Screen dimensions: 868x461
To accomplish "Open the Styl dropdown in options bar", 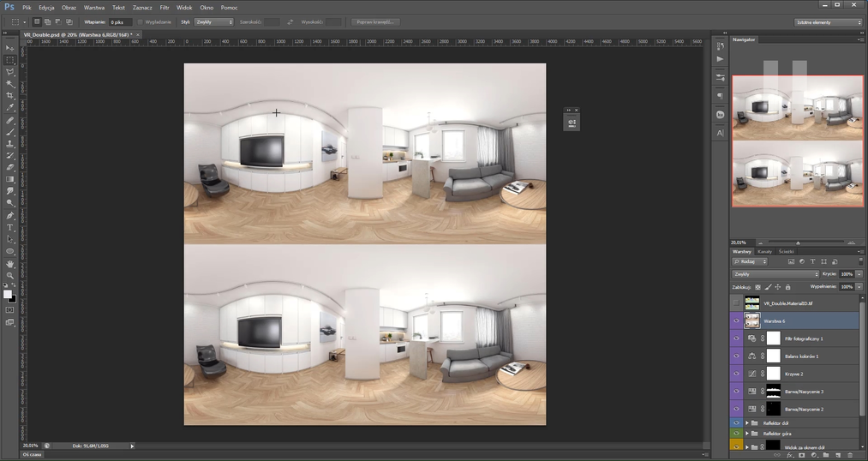I will [x=213, y=21].
